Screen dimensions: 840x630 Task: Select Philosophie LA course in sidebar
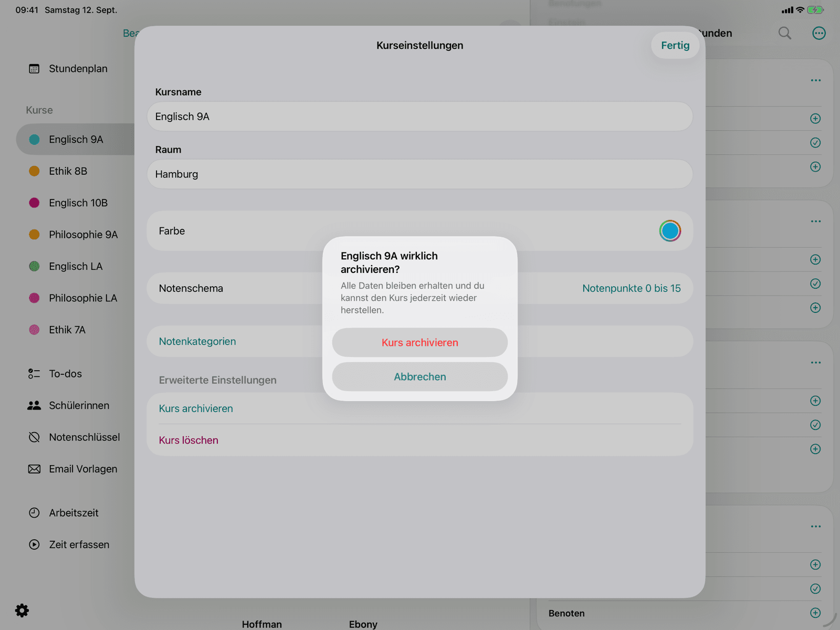83,298
